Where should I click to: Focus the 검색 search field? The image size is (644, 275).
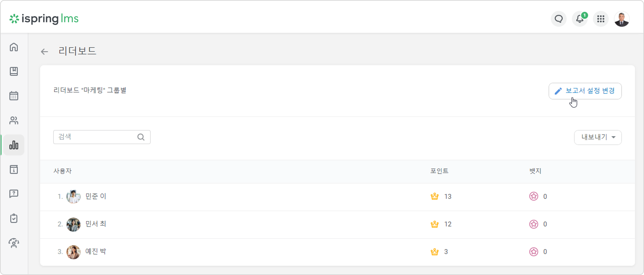click(102, 137)
